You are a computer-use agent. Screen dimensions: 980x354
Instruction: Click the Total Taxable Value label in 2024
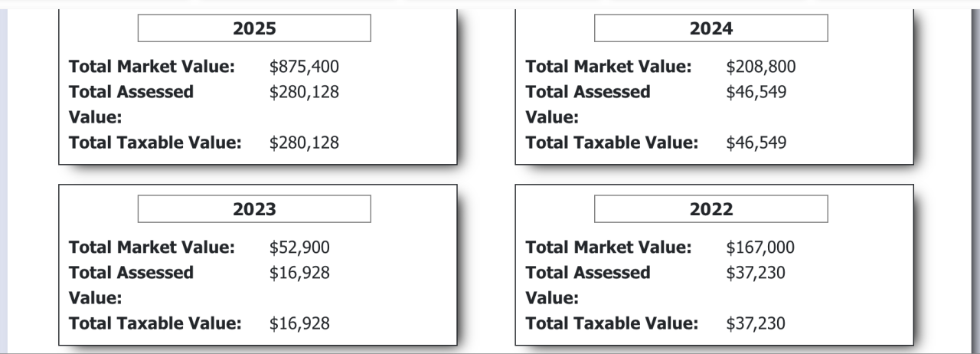coord(612,143)
